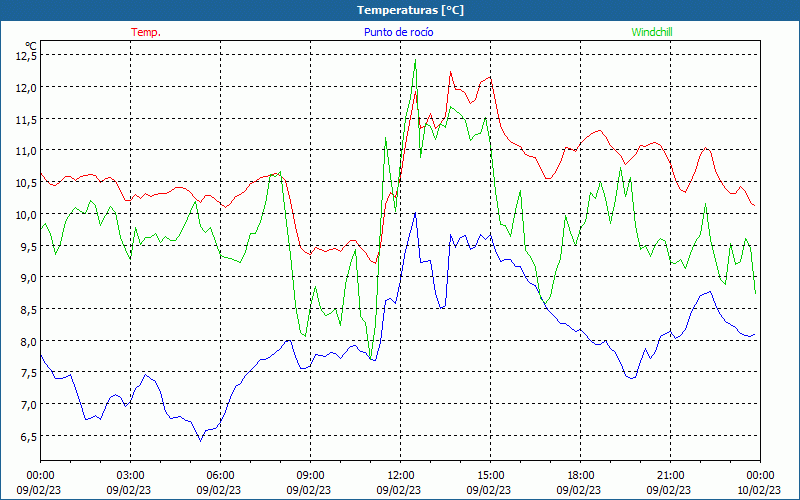This screenshot has height=500, width=800.
Task: Click the 10,0 y-axis value
Action: [27, 214]
